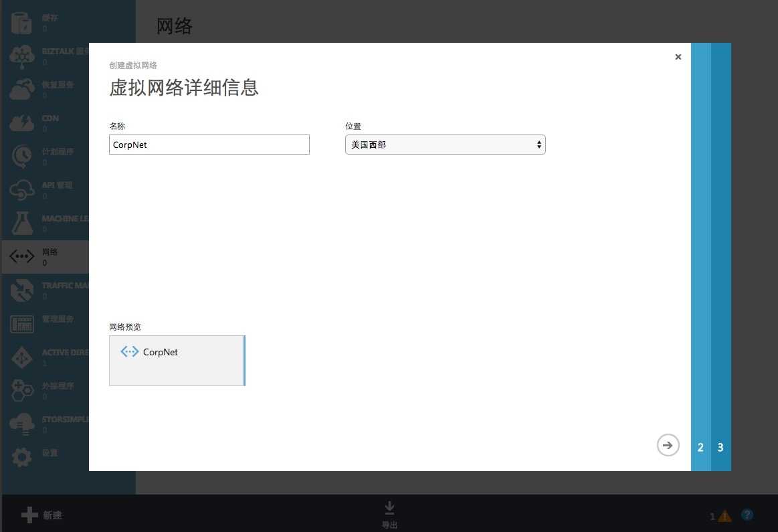Viewport: 778px width, 532px height.
Task: Click the 网络 label in the sidebar
Action: [50, 252]
